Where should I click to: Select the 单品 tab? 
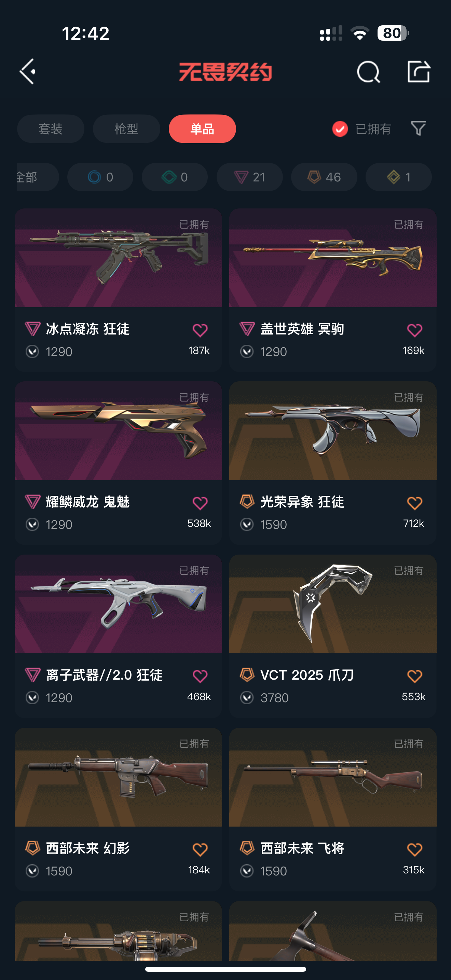click(x=202, y=128)
